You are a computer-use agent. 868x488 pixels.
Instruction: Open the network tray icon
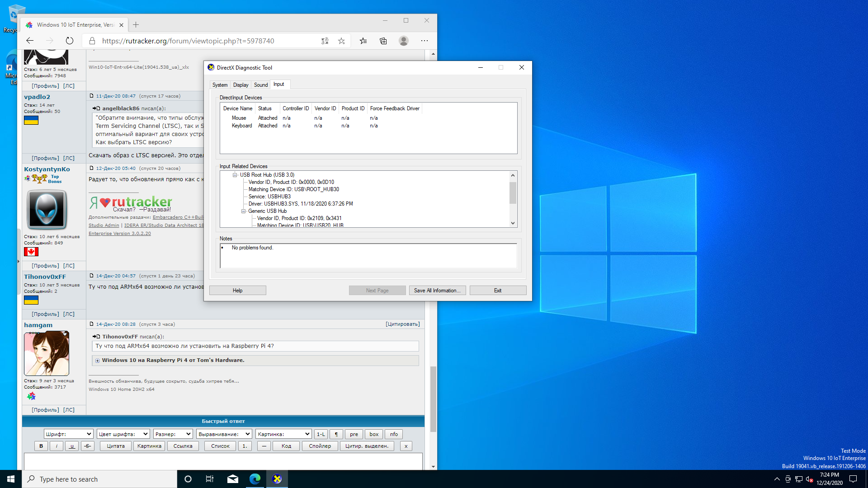[x=799, y=479]
